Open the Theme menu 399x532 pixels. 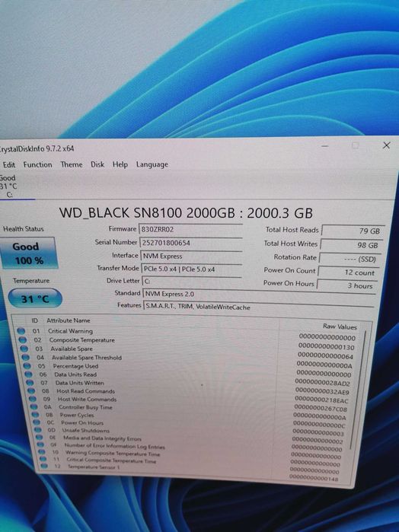tap(72, 164)
